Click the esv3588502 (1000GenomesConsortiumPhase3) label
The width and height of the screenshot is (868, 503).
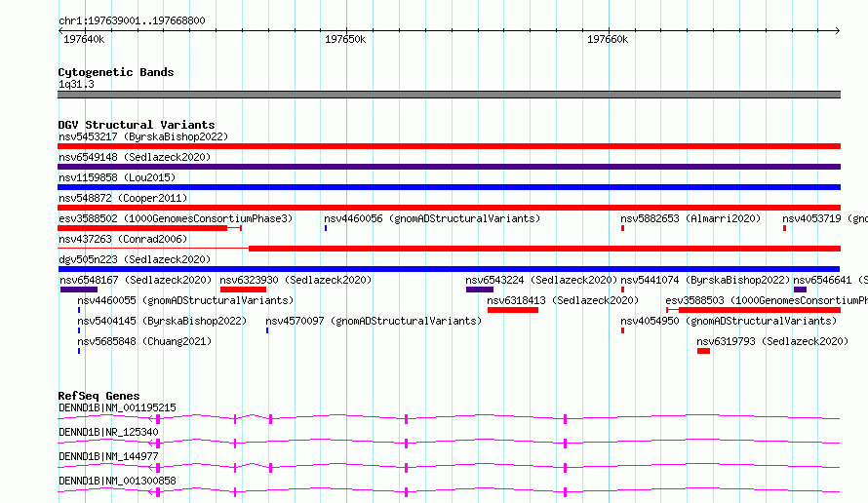pyautogui.click(x=176, y=218)
